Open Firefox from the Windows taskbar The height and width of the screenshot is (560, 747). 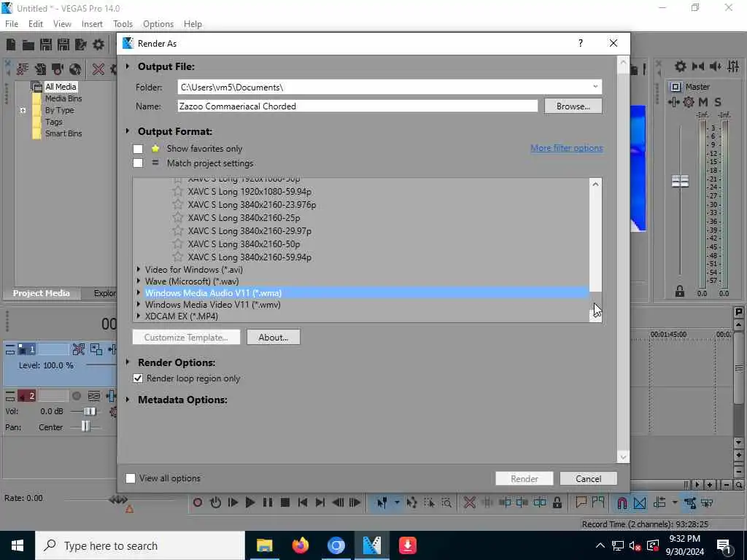click(300, 545)
